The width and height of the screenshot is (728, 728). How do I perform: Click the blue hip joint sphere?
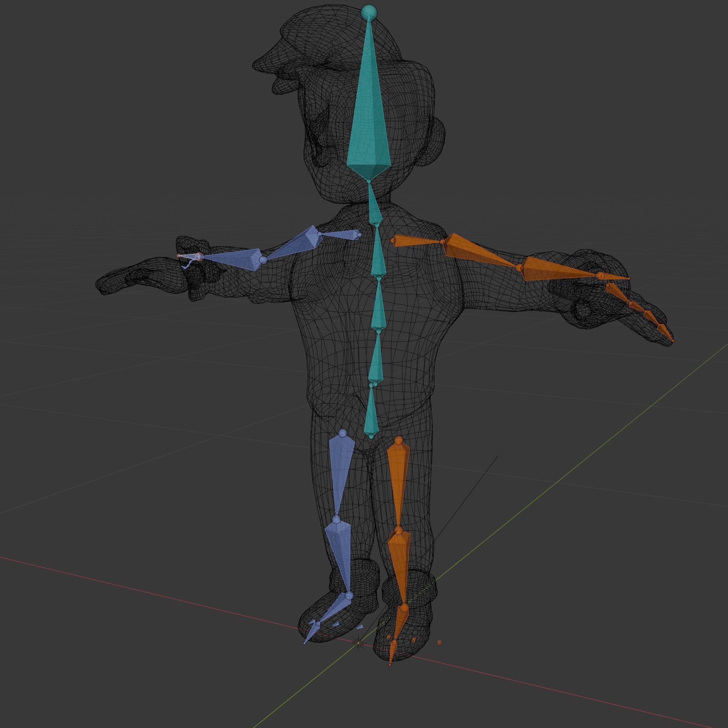coord(342,433)
